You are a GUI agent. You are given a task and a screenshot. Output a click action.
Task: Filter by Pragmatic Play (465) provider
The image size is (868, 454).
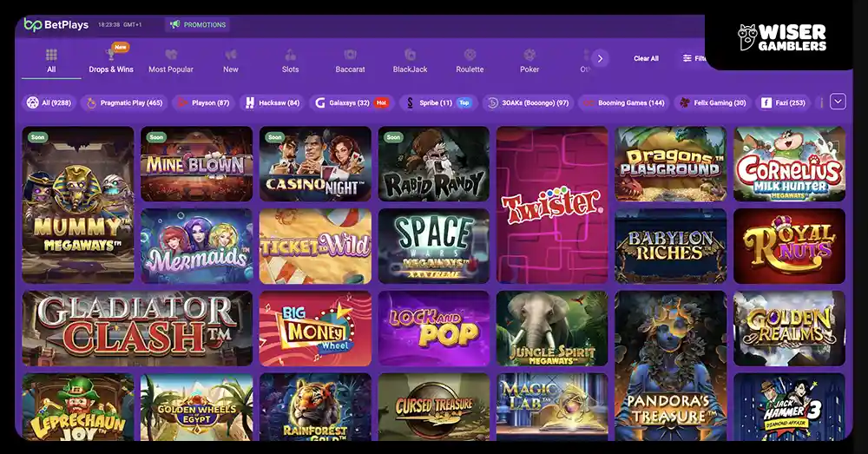(x=124, y=102)
